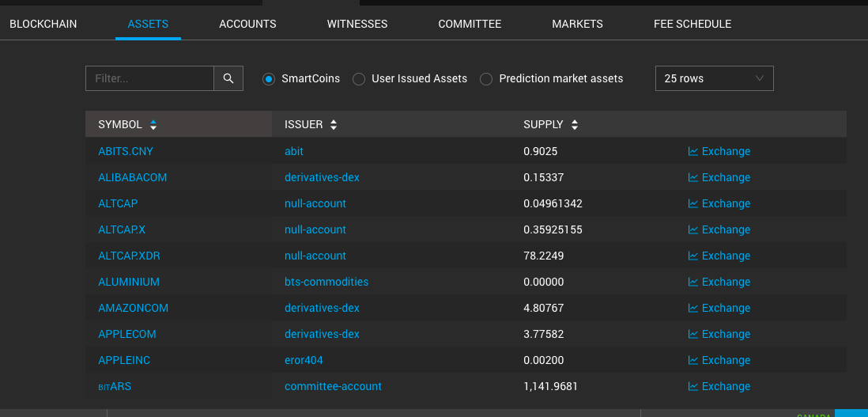Sort by SYMBOL column arrows
This screenshot has width=868, height=417.
pyautogui.click(x=153, y=124)
